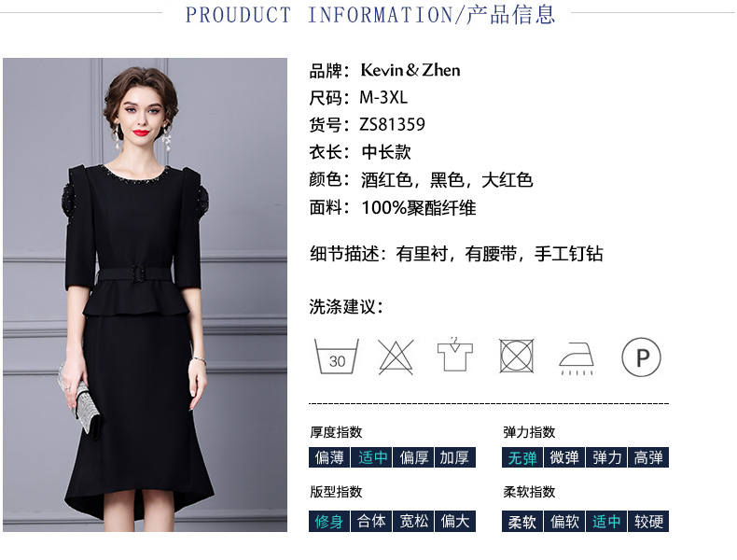
Task: Select the 微弹 elasticity option
Action: coord(564,457)
